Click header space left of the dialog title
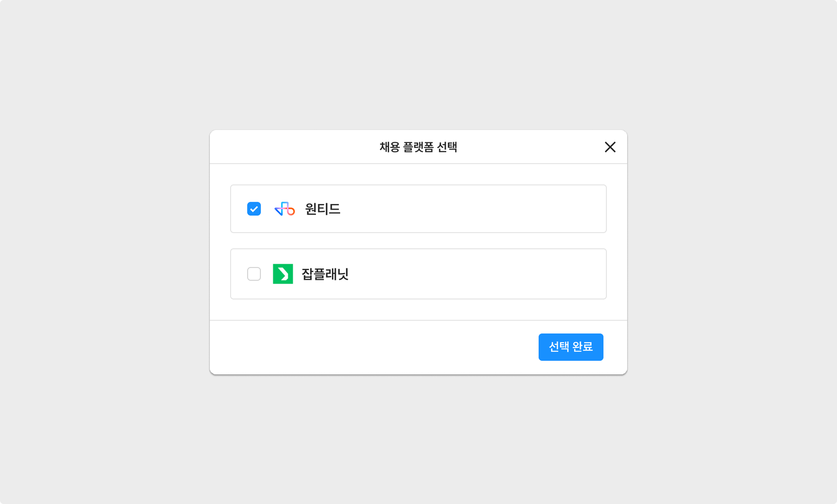The image size is (837, 504). pyautogui.click(x=290, y=147)
